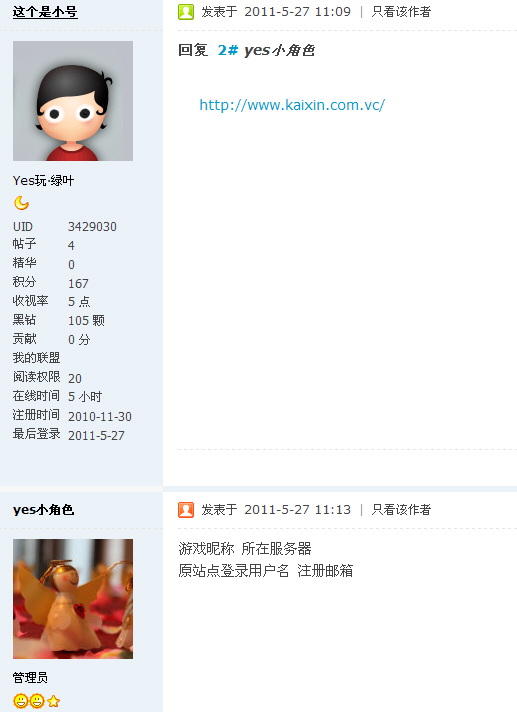Click the cartoon boy avatar image

(73, 101)
